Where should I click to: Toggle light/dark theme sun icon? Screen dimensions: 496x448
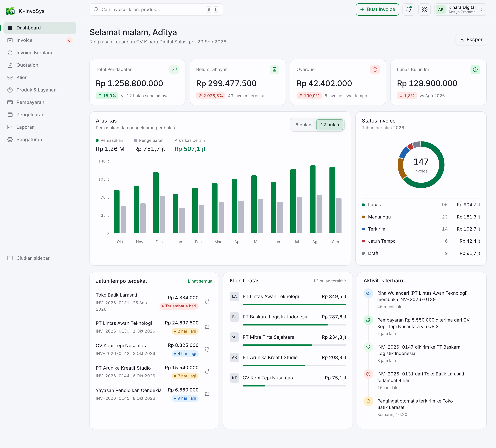(x=424, y=10)
